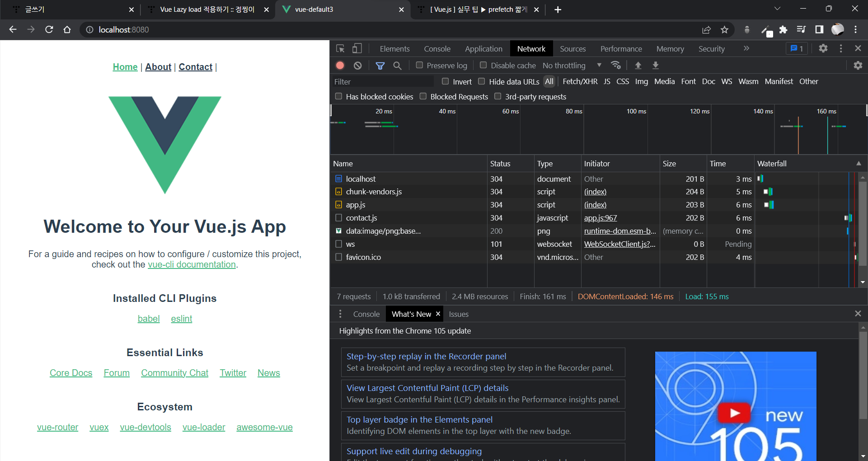The height and width of the screenshot is (461, 868).
Task: Enable Disable cache checkbox
Action: pos(483,65)
